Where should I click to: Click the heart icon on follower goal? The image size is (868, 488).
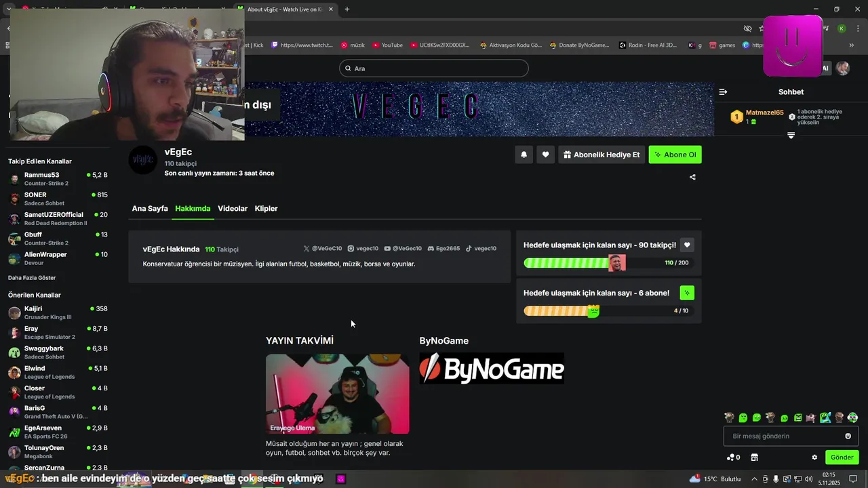(x=687, y=245)
